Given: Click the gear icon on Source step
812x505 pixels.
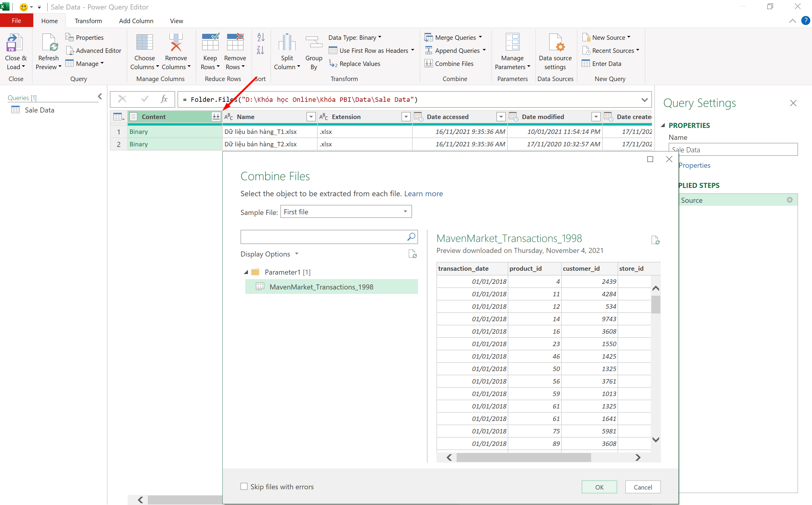Looking at the screenshot, I should coord(789,200).
